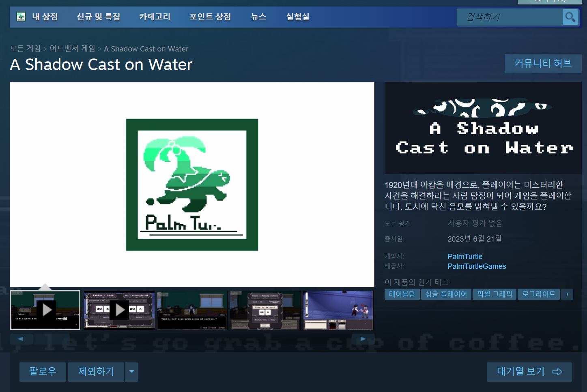Click the 팔로우 button
This screenshot has height=392, width=587.
43,372
